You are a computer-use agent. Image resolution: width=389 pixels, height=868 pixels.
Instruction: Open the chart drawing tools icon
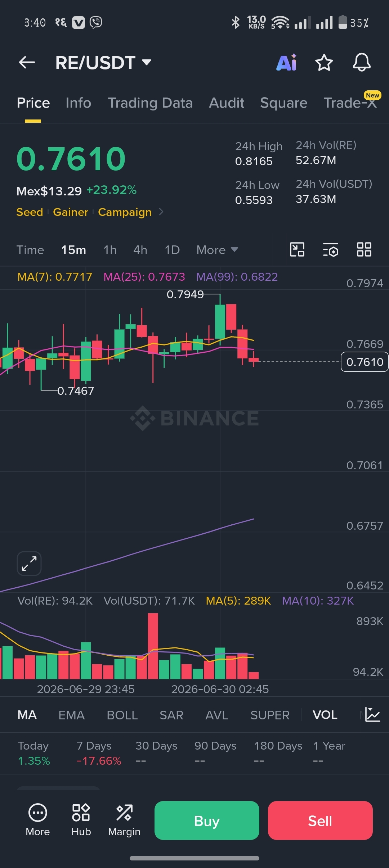click(x=297, y=249)
